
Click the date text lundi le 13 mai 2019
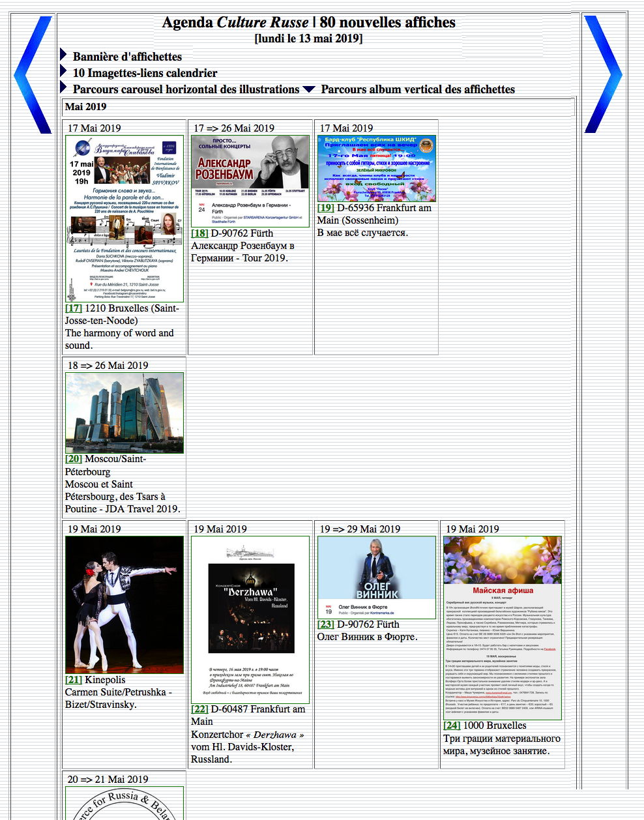click(x=309, y=38)
